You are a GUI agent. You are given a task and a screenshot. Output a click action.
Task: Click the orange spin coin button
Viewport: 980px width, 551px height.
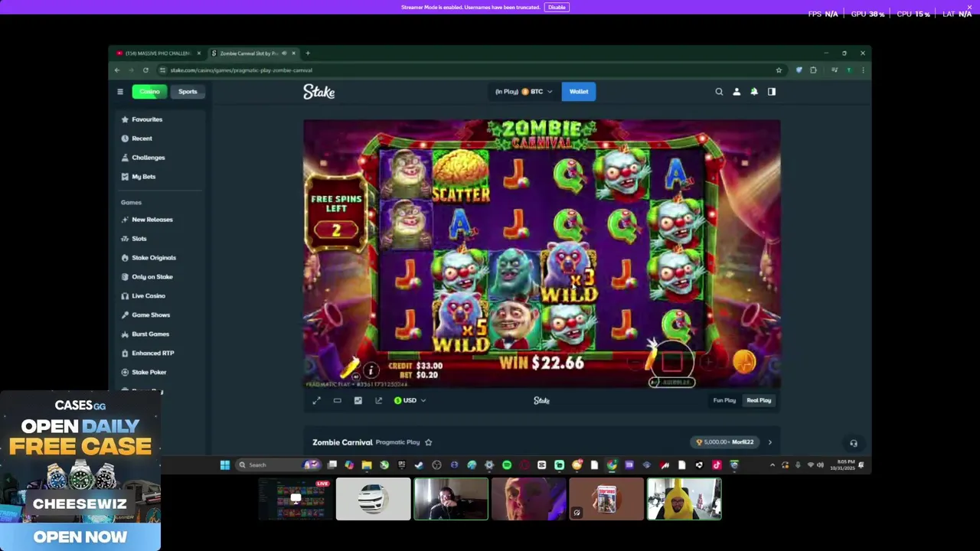(x=744, y=362)
